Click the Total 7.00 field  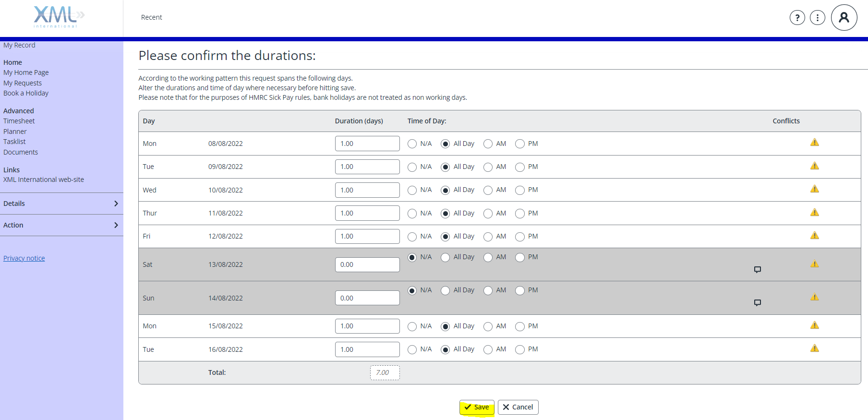click(x=385, y=372)
